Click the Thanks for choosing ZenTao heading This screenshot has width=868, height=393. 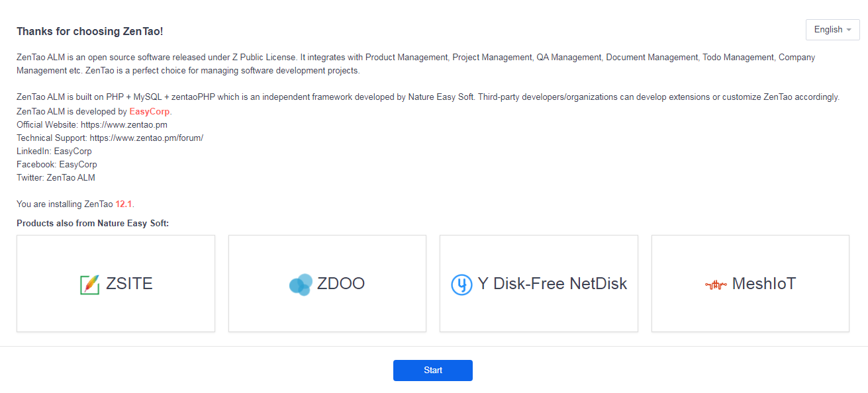90,32
